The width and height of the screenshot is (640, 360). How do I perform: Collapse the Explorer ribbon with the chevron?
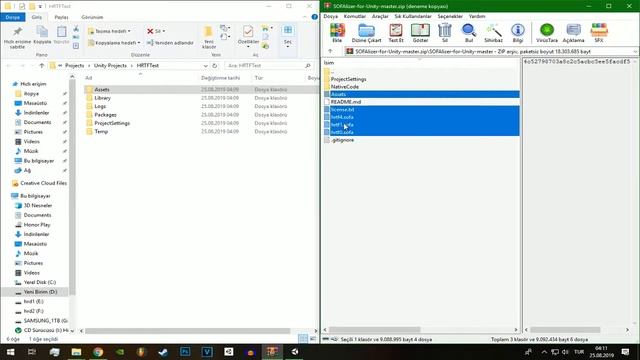pos(305,17)
